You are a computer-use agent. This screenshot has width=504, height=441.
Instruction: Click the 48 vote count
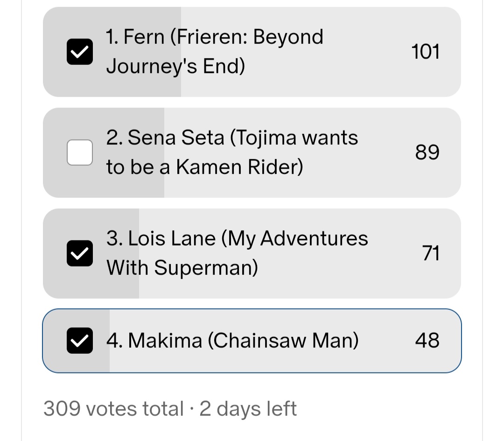pyautogui.click(x=427, y=341)
